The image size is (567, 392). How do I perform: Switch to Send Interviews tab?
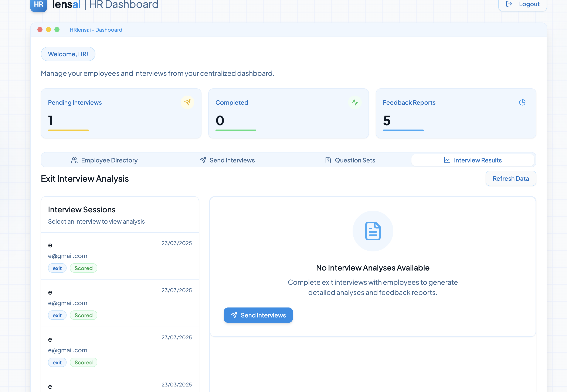click(227, 160)
